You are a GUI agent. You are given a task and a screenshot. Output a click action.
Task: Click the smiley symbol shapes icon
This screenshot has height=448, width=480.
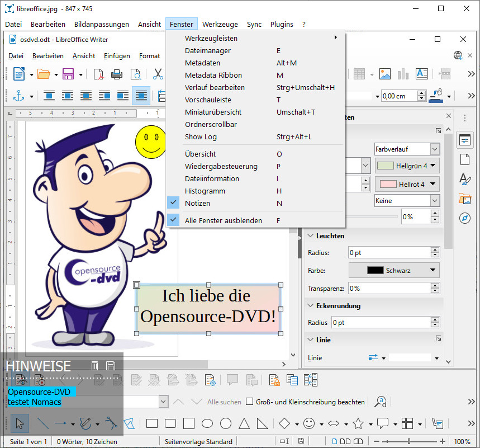[309, 423]
